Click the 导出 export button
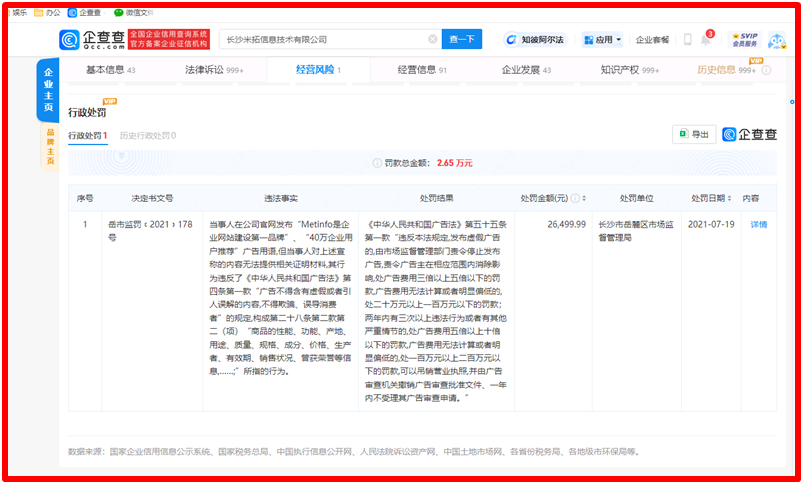Image resolution: width=803 pixels, height=484 pixels. 693,134
